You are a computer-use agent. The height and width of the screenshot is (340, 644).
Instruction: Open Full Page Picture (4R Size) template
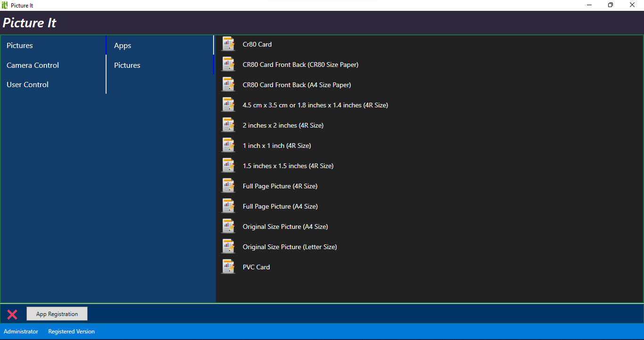[x=280, y=186]
